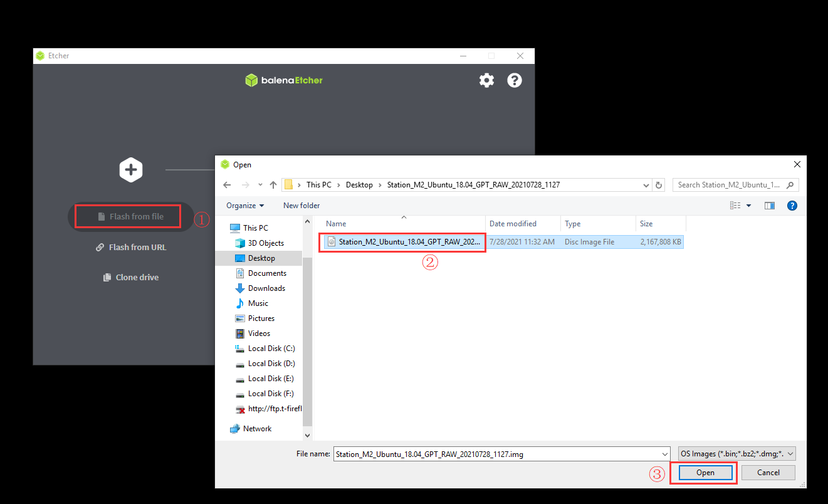Open the OS Images file type dropdown
The width and height of the screenshot is (828, 504).
[736, 454]
